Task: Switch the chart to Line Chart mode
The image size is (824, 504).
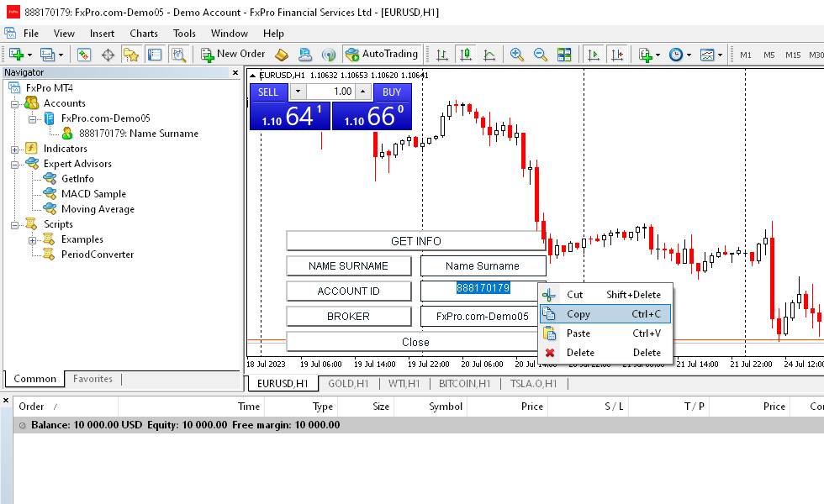Action: (489, 55)
